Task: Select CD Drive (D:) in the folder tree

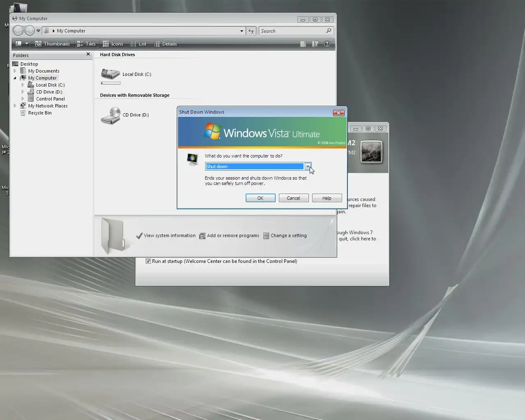Action: (x=49, y=92)
